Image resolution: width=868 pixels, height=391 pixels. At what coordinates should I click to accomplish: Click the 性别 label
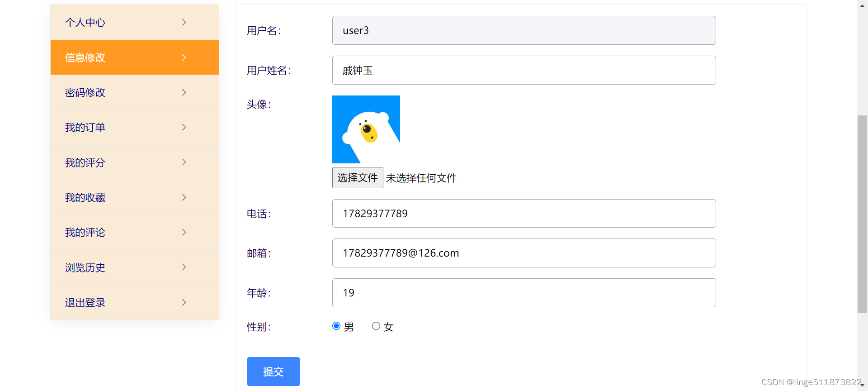(x=259, y=327)
